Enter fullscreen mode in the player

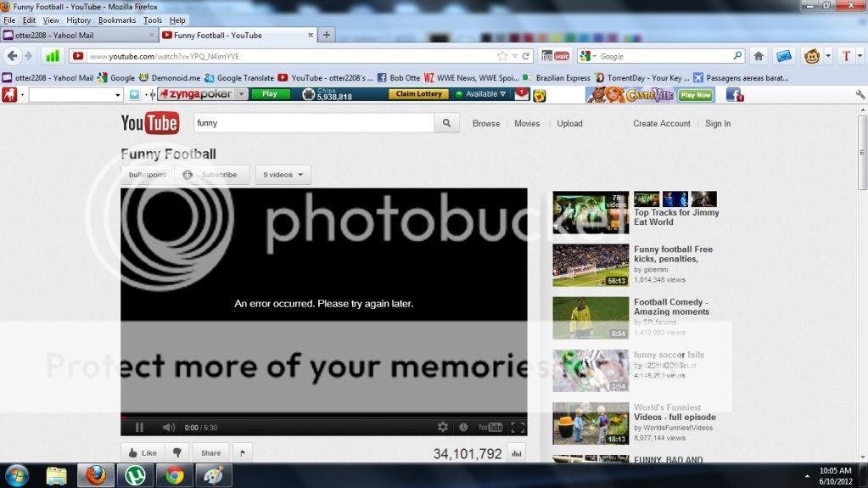(518, 428)
